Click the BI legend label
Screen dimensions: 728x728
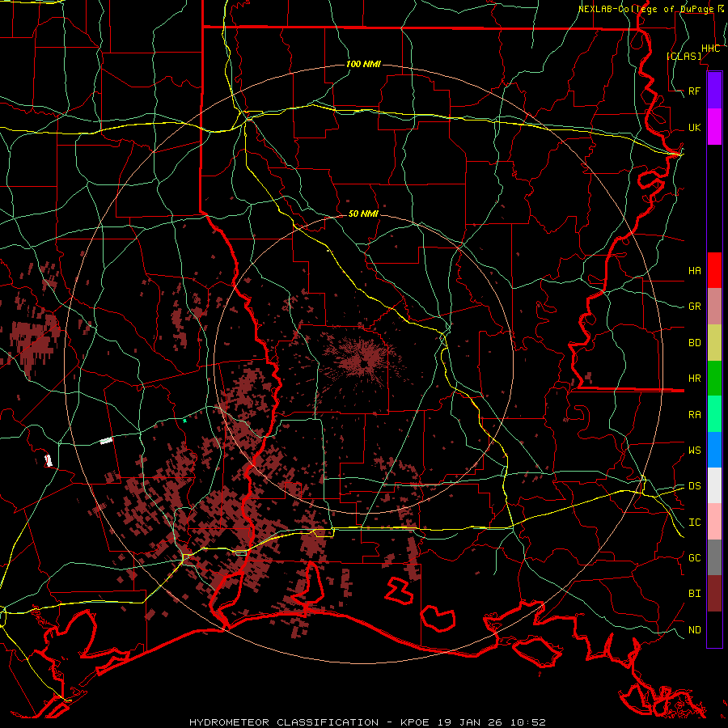695,594
